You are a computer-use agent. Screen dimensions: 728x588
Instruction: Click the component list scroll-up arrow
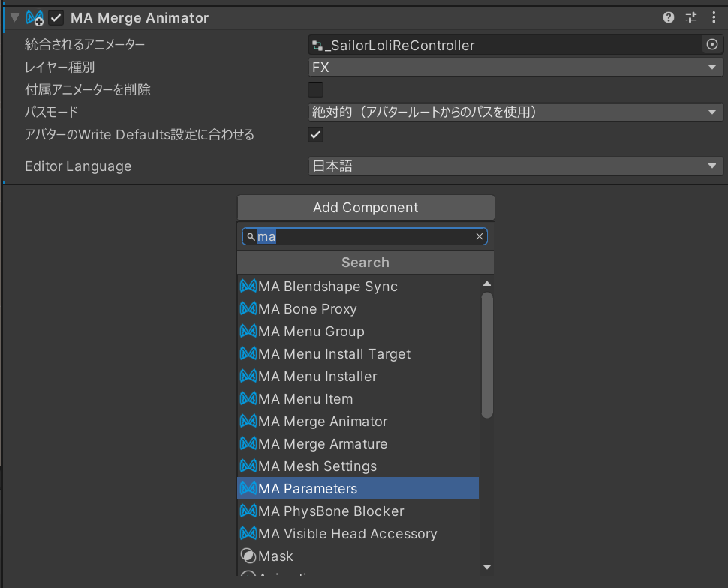[487, 283]
